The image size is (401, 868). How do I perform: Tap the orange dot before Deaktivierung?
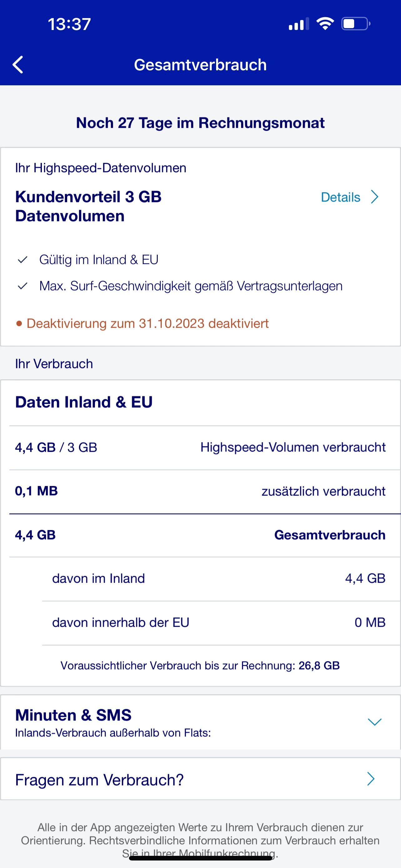coord(19,323)
